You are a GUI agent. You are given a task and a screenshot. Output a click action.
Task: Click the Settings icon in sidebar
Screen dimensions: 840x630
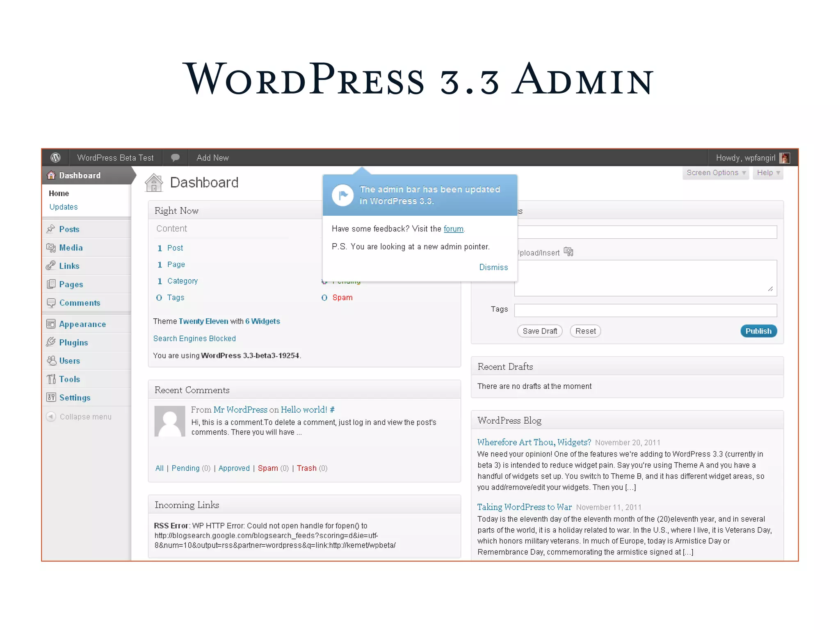coord(51,397)
